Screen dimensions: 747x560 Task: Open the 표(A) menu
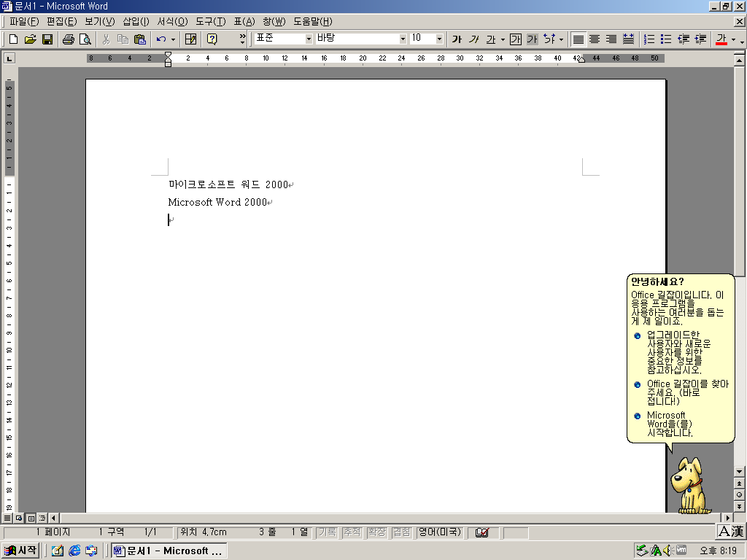point(244,21)
